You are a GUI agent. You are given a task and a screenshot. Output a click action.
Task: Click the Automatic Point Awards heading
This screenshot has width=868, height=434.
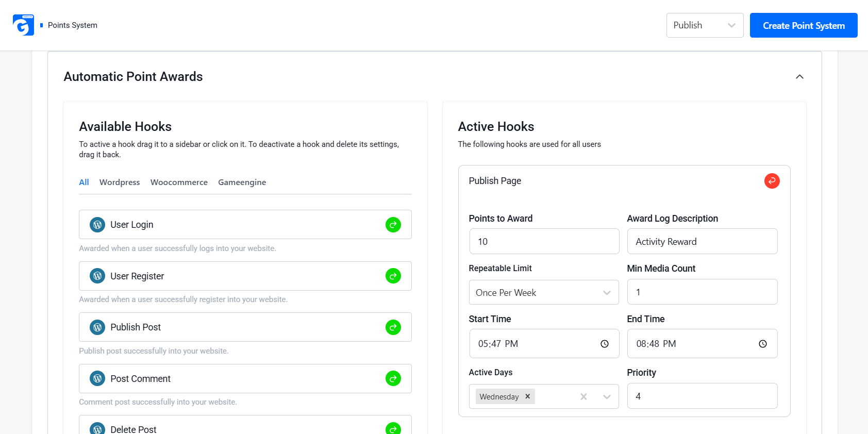click(x=133, y=77)
